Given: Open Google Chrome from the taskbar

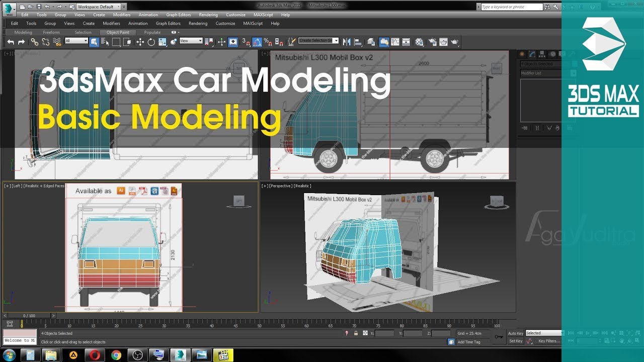Looking at the screenshot, I should (116, 355).
